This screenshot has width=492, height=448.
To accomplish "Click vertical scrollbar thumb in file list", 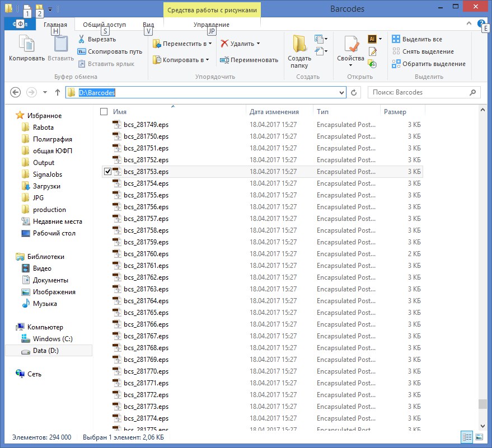I will coord(482,404).
